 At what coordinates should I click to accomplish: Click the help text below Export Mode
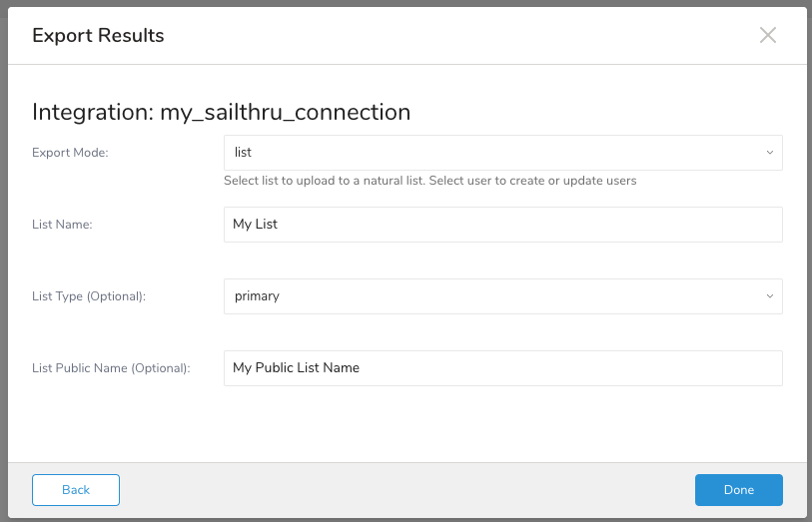click(429, 181)
